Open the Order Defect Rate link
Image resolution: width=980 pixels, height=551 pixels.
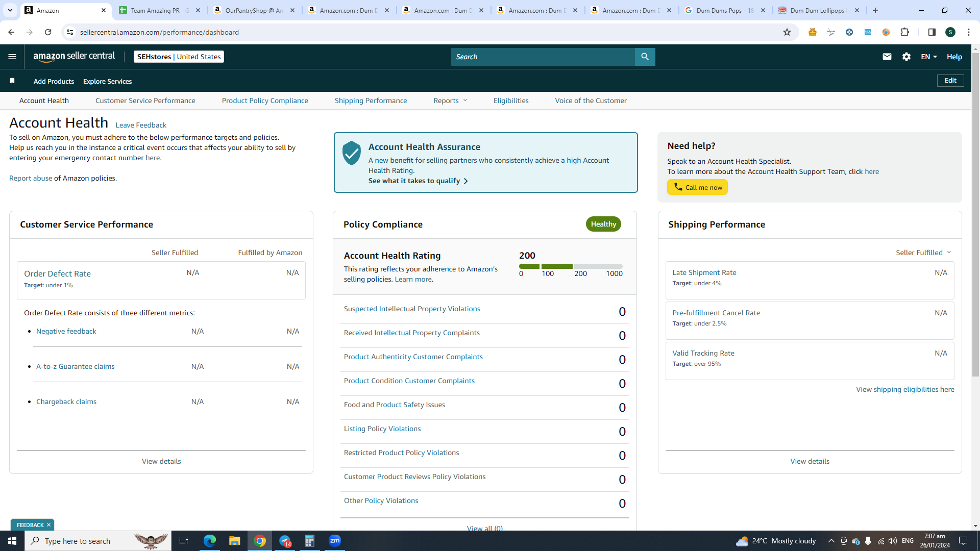click(x=57, y=273)
